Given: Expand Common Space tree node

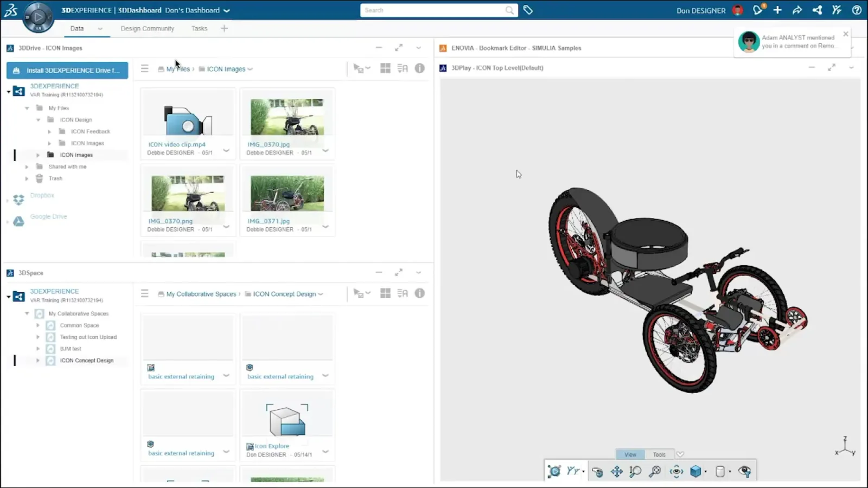Looking at the screenshot, I should [38, 325].
